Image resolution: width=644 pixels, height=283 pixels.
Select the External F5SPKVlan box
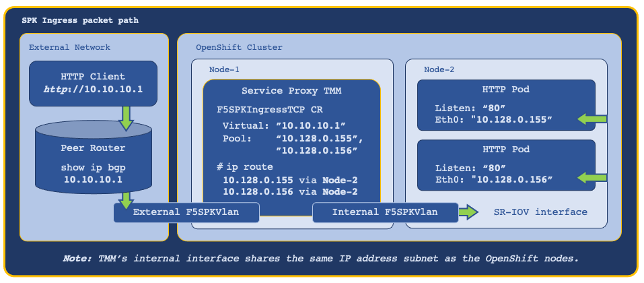click(186, 212)
